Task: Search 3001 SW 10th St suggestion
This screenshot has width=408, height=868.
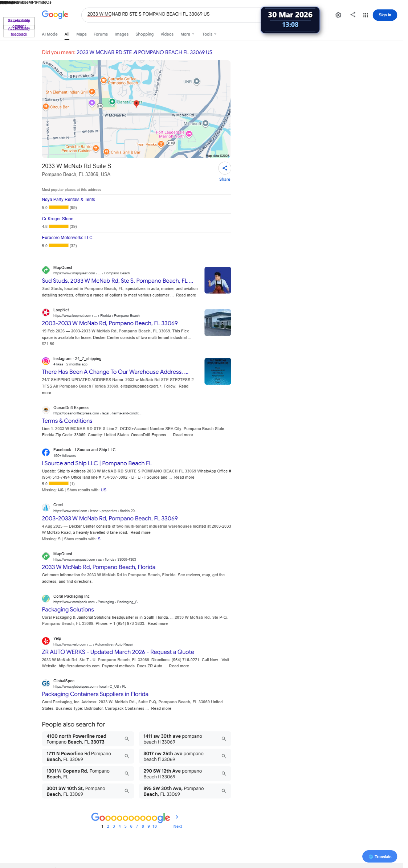Action: point(88,791)
